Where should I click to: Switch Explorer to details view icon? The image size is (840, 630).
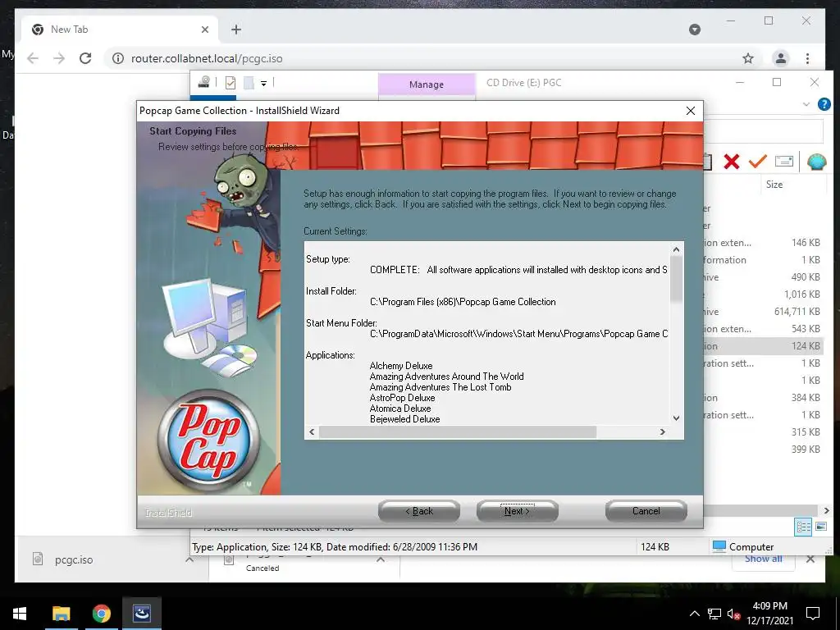[x=803, y=527]
